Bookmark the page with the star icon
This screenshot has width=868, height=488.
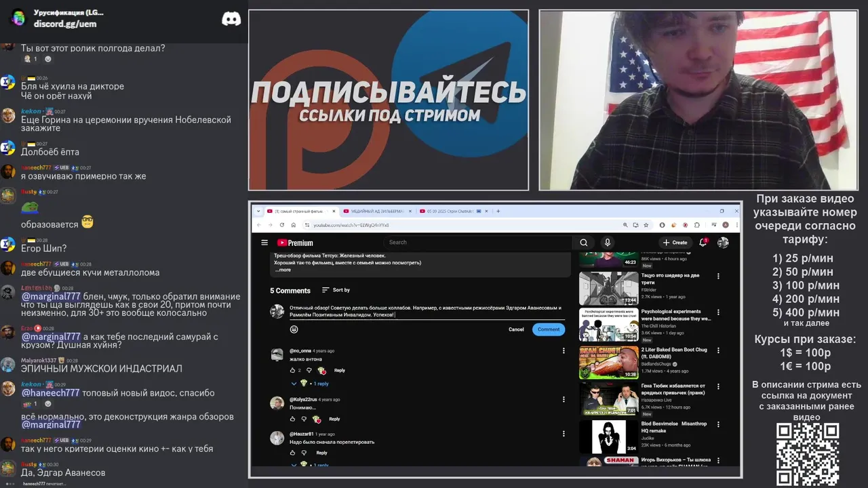646,225
